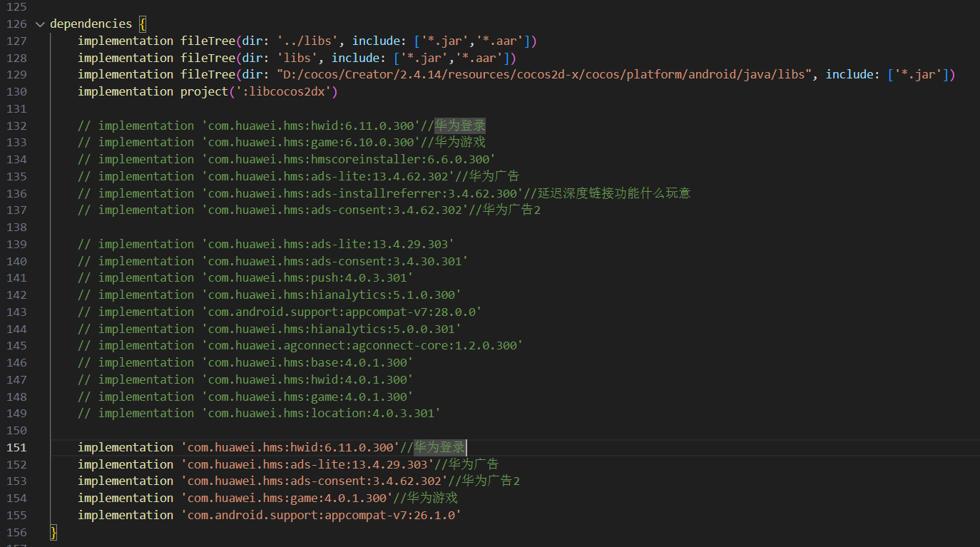This screenshot has height=547, width=980.
Task: Click line number 126 in the gutter
Action: pyautogui.click(x=16, y=24)
